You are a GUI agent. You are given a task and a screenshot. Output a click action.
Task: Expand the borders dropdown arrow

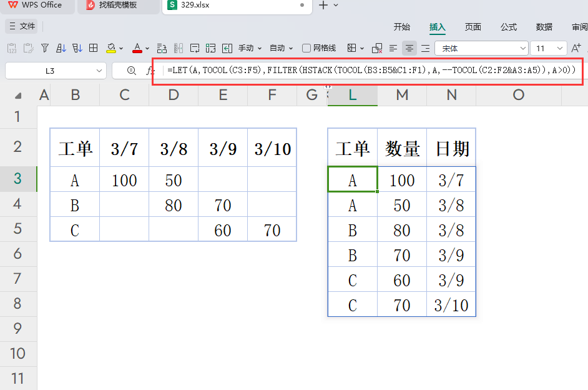(362, 48)
